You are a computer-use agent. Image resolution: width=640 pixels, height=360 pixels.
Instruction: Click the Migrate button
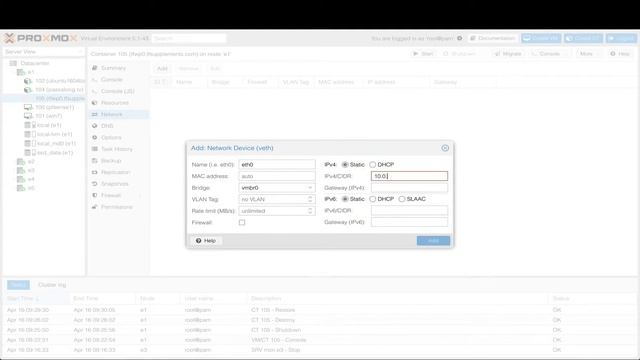508,54
